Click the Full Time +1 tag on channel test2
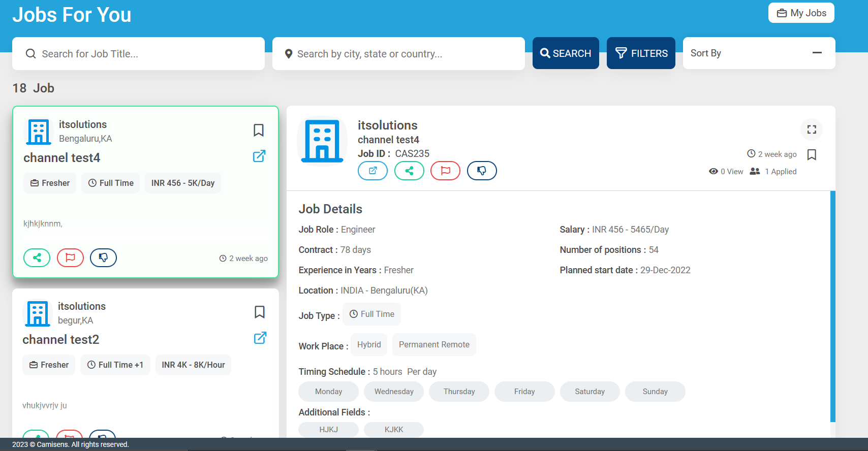This screenshot has width=868, height=451. 115,365
